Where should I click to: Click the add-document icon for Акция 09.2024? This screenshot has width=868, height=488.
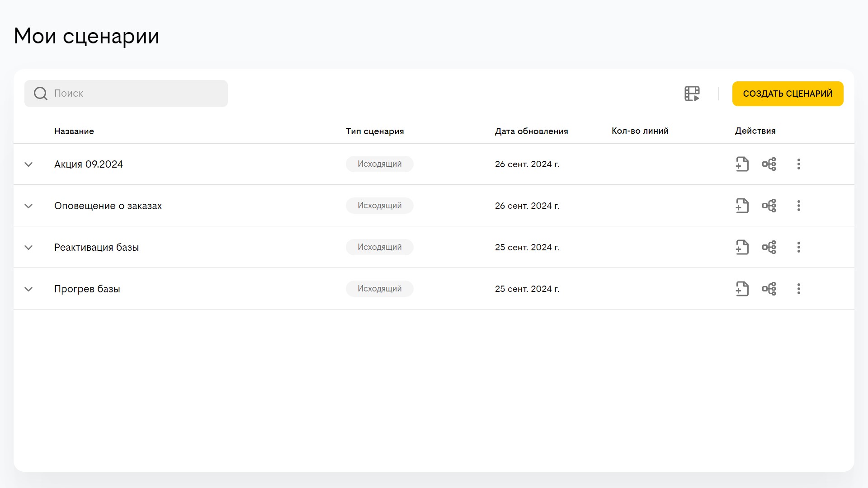pos(742,164)
